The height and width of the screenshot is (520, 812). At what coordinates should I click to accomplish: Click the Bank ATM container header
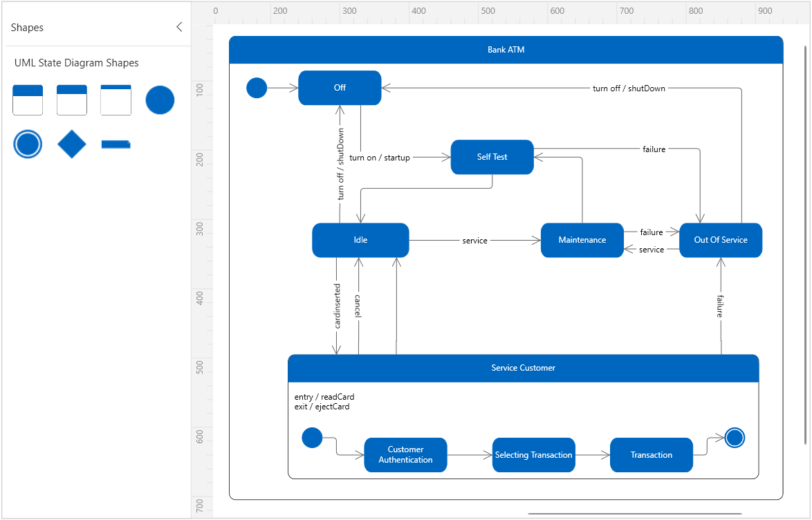(506, 50)
